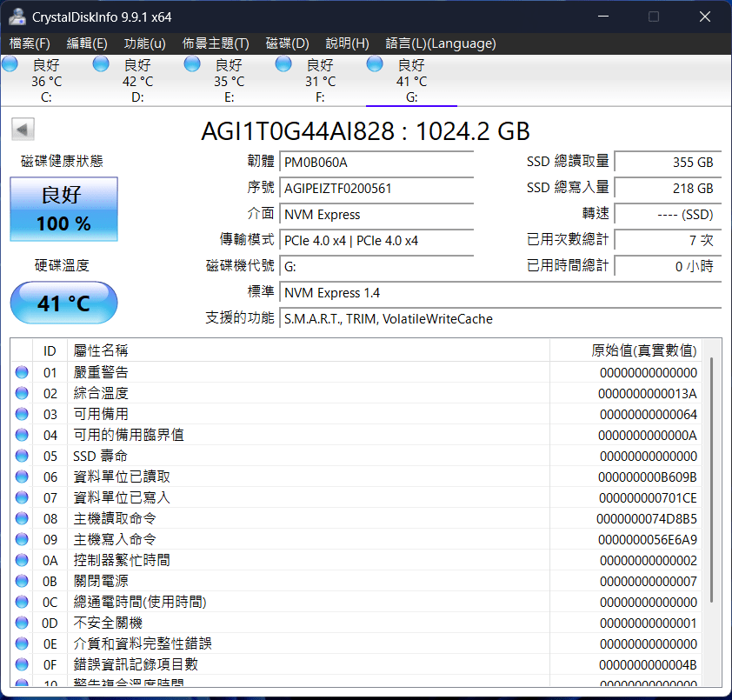Click status orb for attribute 08 主機讀取命令
The width and height of the screenshot is (732, 700).
click(x=22, y=518)
